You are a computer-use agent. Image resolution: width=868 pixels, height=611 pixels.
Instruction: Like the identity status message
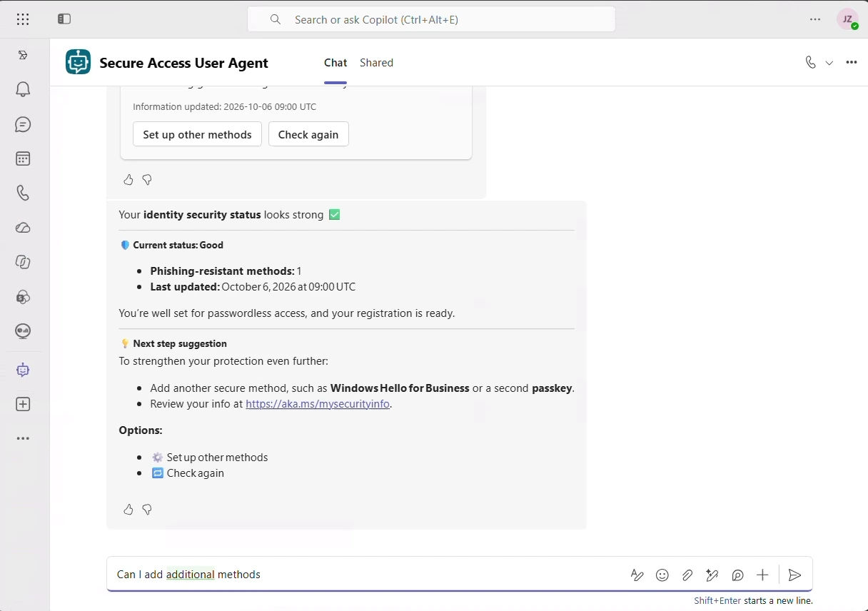tap(128, 509)
